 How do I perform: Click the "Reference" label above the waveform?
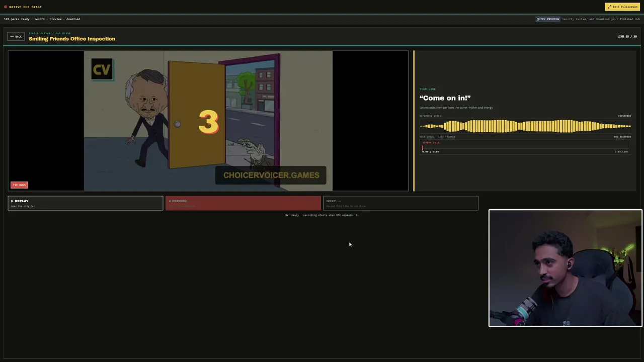point(624,116)
